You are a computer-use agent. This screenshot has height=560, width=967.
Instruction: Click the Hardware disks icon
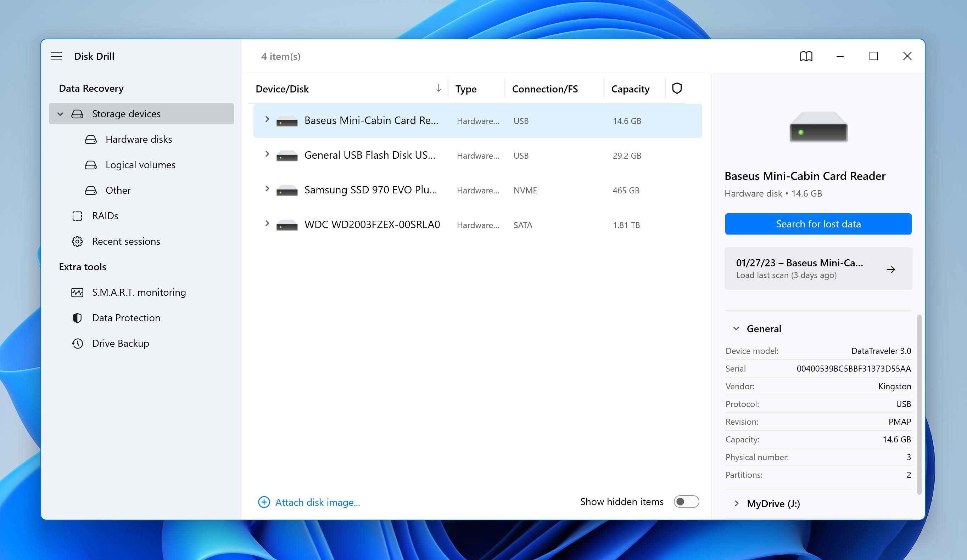coord(91,138)
